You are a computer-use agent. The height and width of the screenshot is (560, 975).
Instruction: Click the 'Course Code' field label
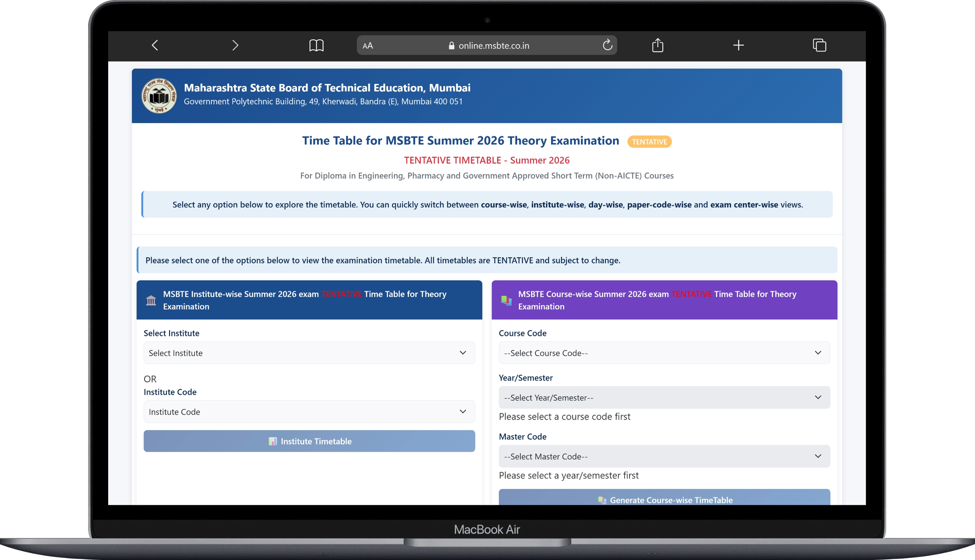click(x=523, y=333)
